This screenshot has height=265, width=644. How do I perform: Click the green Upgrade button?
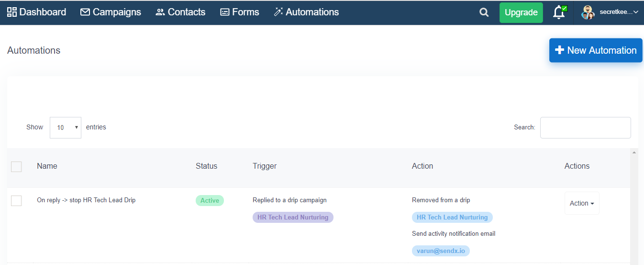pos(521,12)
